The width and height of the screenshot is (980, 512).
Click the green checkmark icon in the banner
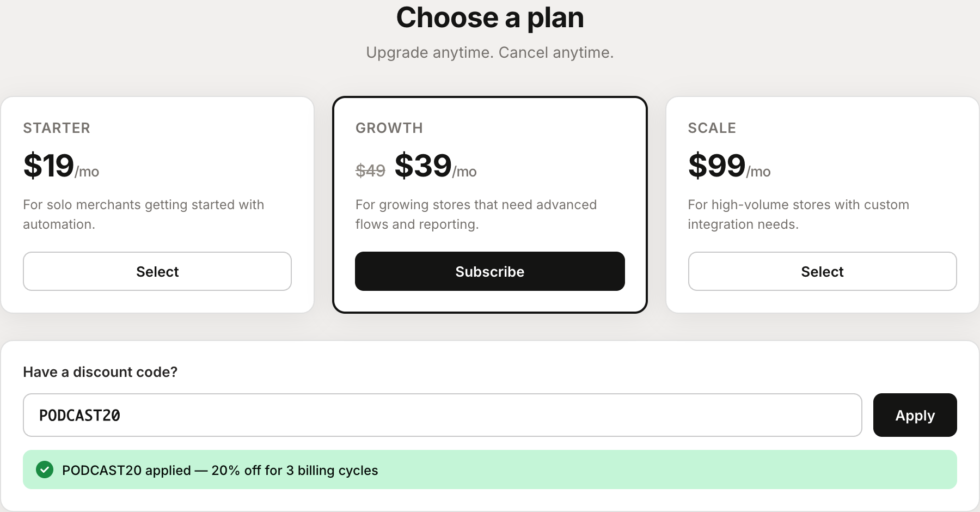[x=45, y=470]
